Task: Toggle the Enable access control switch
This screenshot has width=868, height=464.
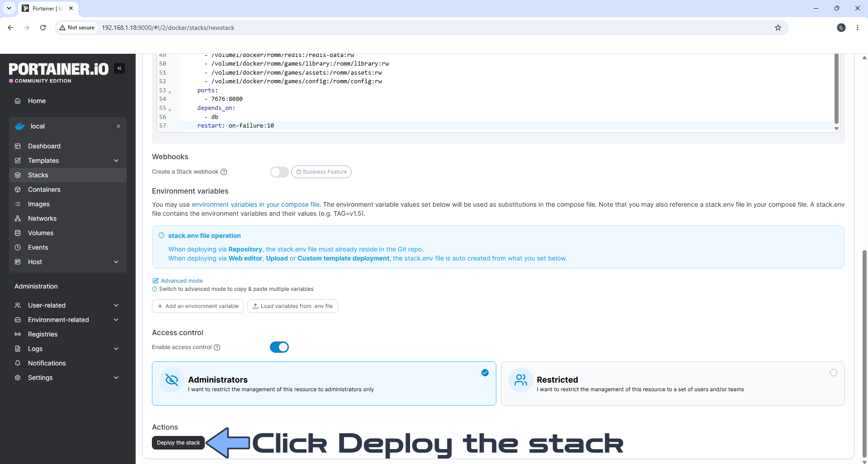Action: click(279, 347)
